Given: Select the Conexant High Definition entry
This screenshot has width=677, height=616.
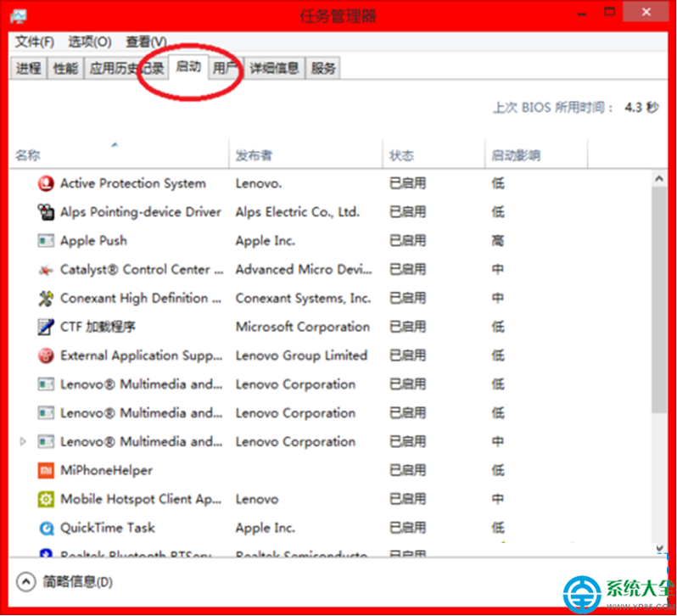Looking at the screenshot, I should coord(140,299).
